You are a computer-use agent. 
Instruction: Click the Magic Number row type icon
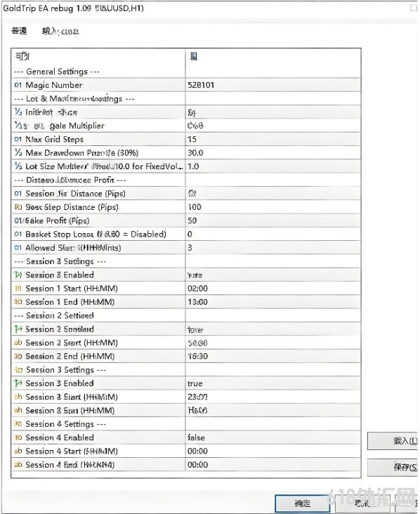[18, 85]
